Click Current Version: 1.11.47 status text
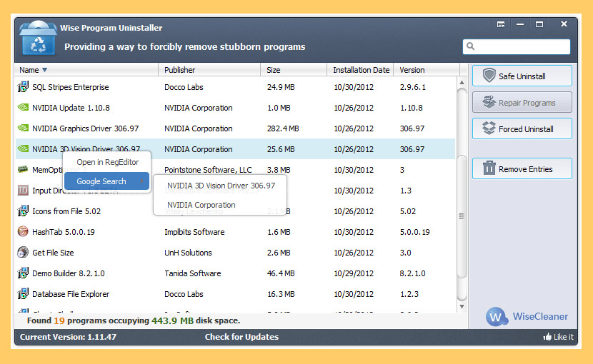Screen dimensions: 593x364 click(x=68, y=337)
